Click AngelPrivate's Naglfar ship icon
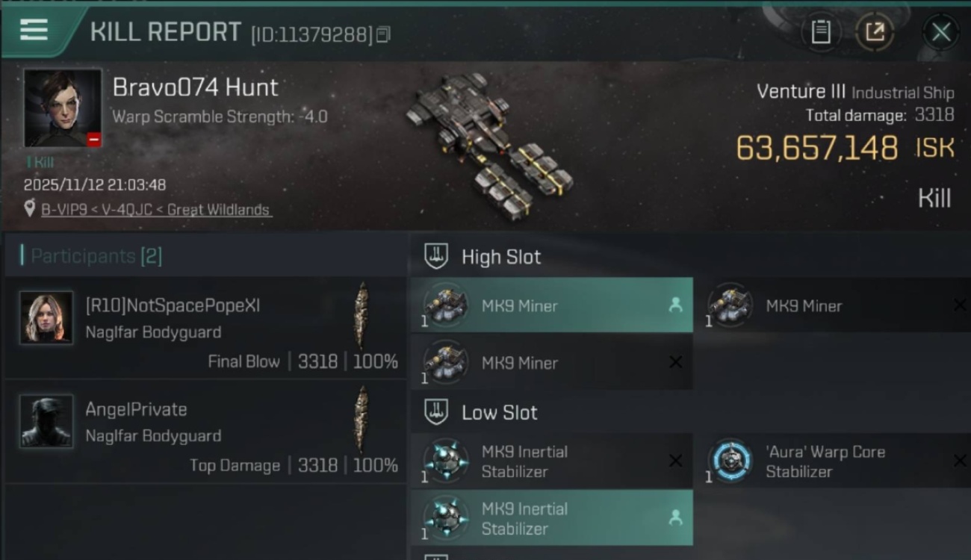971x560 pixels. tap(362, 418)
